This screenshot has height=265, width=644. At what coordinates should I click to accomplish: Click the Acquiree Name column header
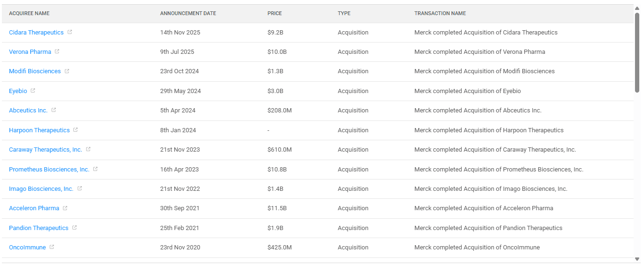(x=29, y=13)
